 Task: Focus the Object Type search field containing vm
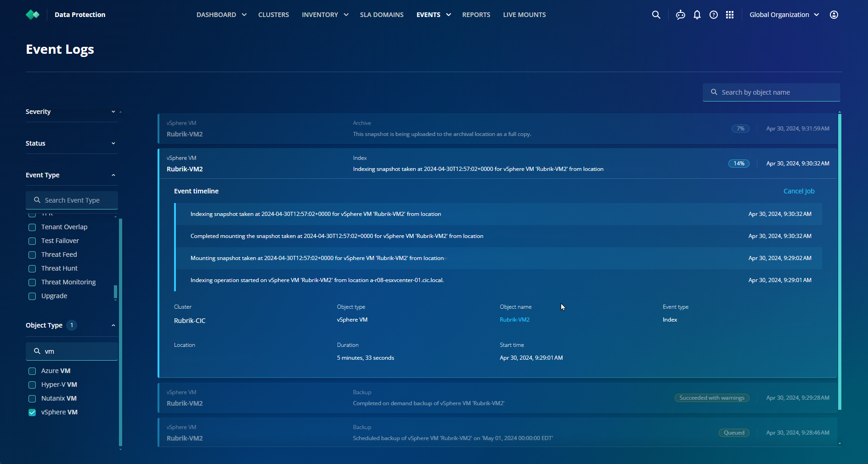coord(72,351)
